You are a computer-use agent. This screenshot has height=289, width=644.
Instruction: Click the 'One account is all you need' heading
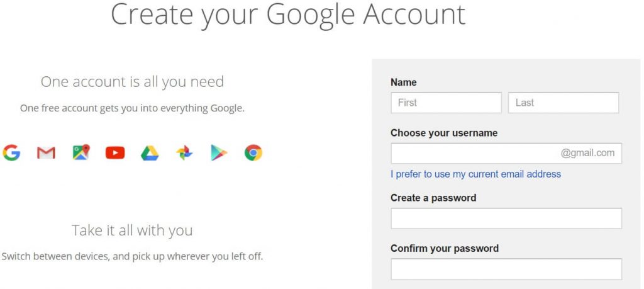pos(132,82)
